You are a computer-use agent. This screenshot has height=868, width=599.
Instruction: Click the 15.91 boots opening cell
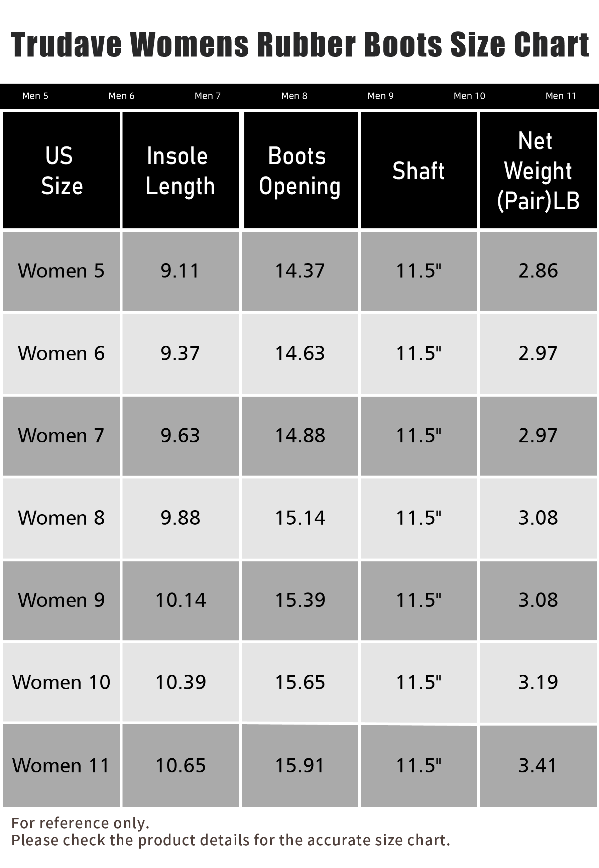[x=300, y=765]
